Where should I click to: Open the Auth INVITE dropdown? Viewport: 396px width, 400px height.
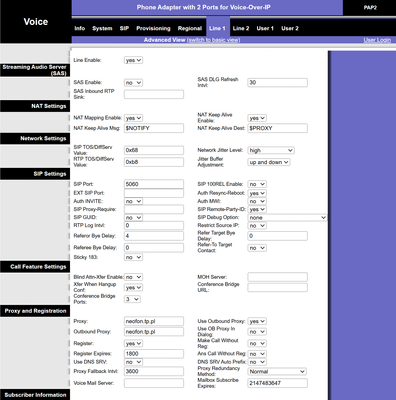(x=133, y=201)
